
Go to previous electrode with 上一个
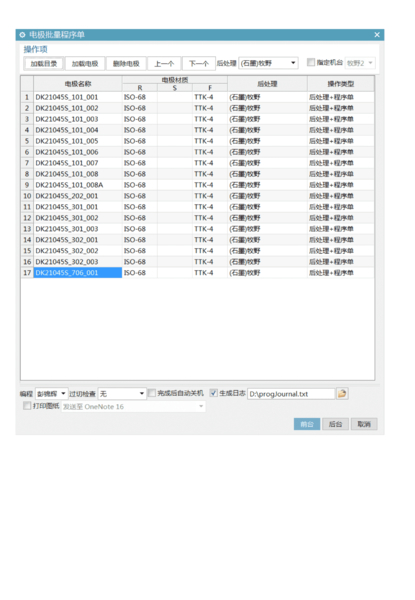point(164,64)
